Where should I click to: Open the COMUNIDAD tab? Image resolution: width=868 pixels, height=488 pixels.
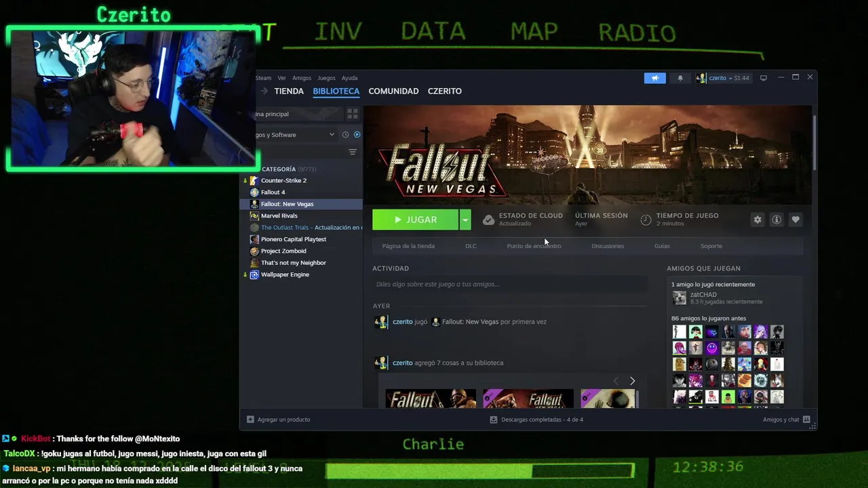[393, 91]
